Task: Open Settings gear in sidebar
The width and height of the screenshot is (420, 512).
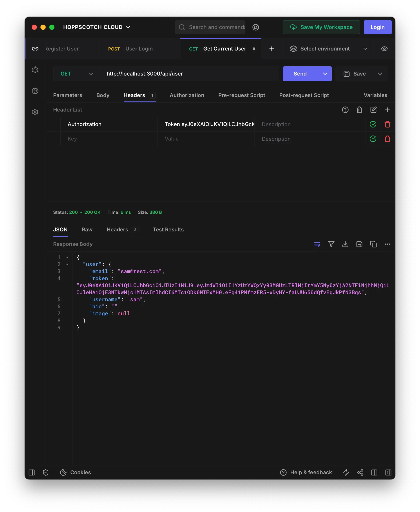Action: pos(35,112)
